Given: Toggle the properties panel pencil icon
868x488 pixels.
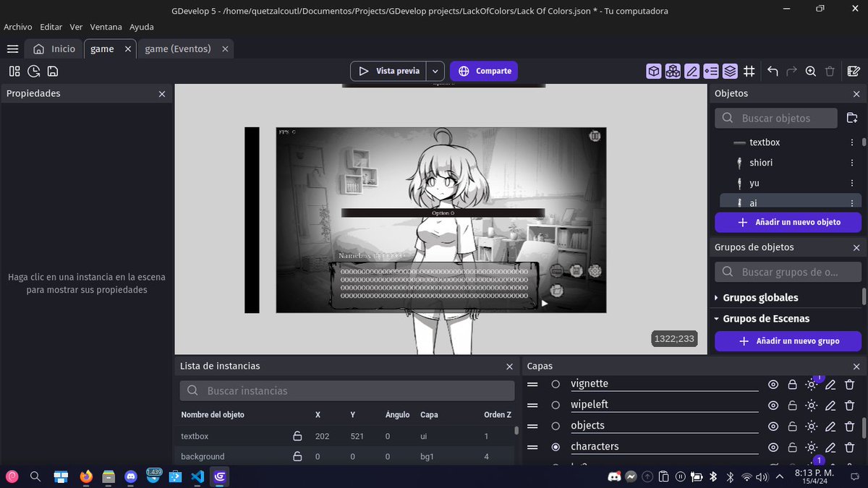Looking at the screenshot, I should (692, 71).
